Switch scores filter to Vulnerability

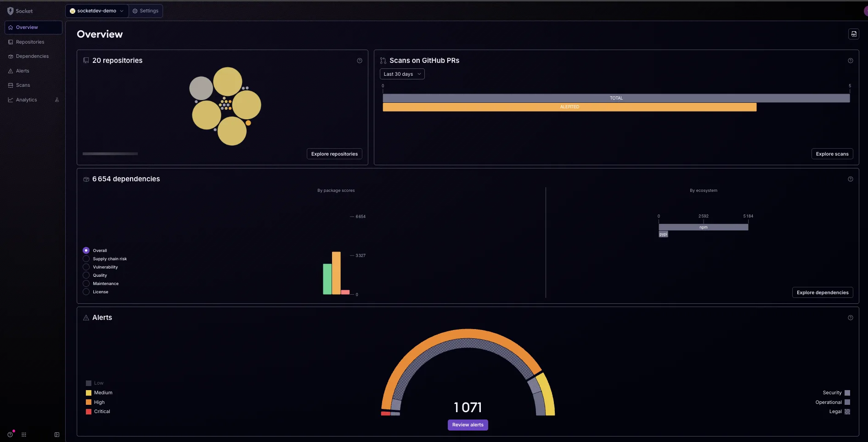pos(86,267)
